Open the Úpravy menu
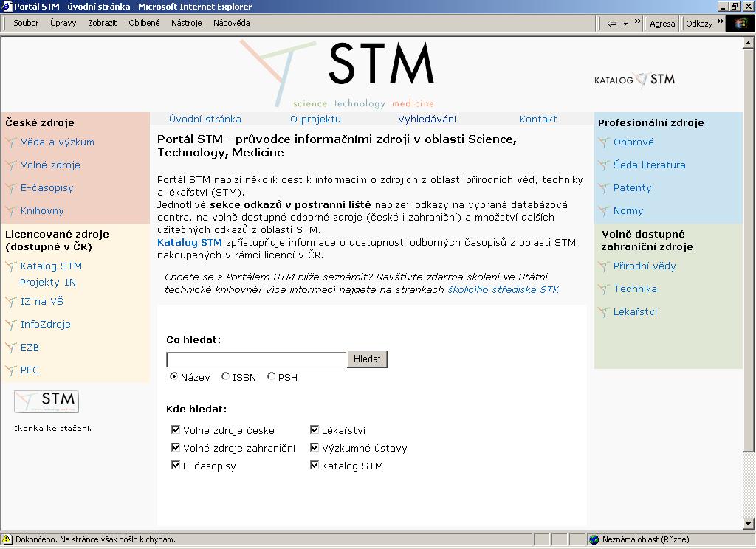756x549 pixels. [x=63, y=23]
